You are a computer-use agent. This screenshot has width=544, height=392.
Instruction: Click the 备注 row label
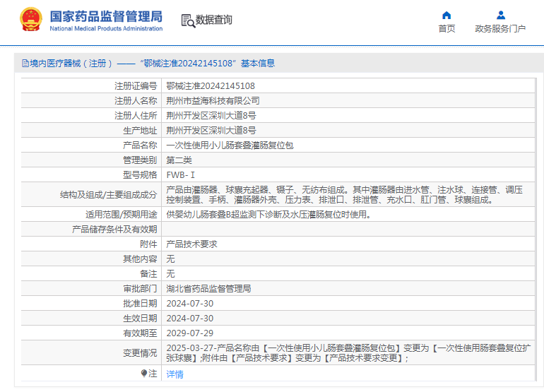point(148,274)
